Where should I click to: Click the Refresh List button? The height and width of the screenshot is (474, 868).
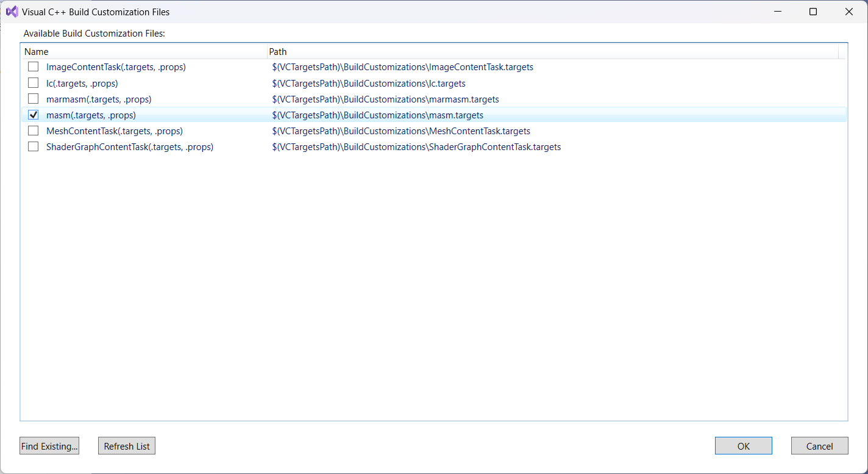pos(127,446)
